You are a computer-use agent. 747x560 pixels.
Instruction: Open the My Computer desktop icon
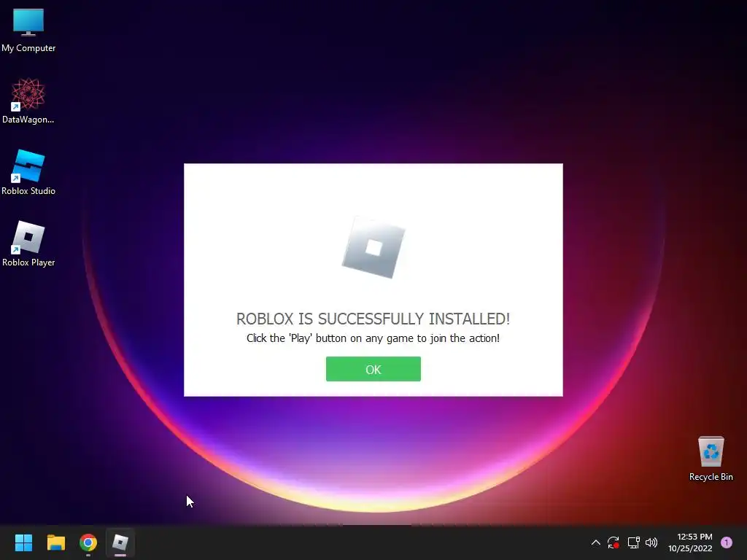pos(28,30)
